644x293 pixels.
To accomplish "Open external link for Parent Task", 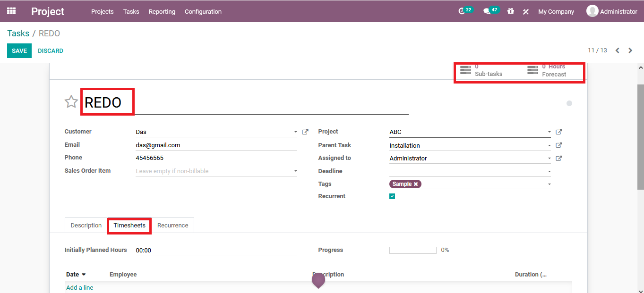I will pos(559,145).
